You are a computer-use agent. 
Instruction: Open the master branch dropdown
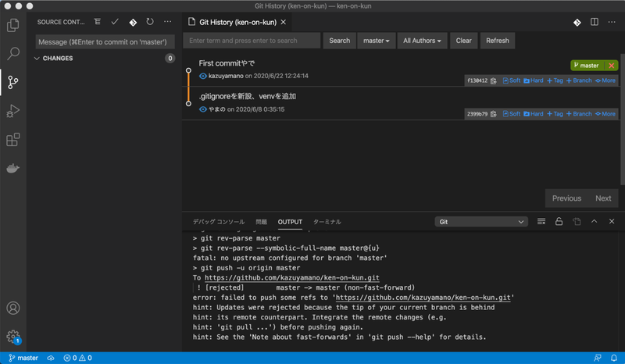click(377, 41)
